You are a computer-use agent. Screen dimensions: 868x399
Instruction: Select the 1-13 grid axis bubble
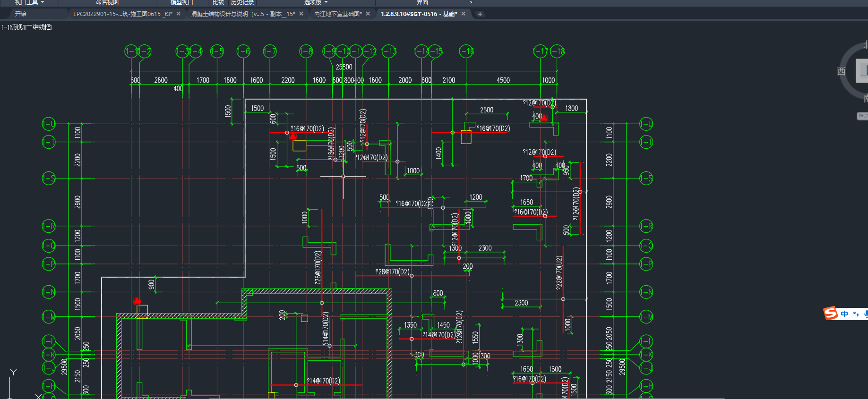389,51
